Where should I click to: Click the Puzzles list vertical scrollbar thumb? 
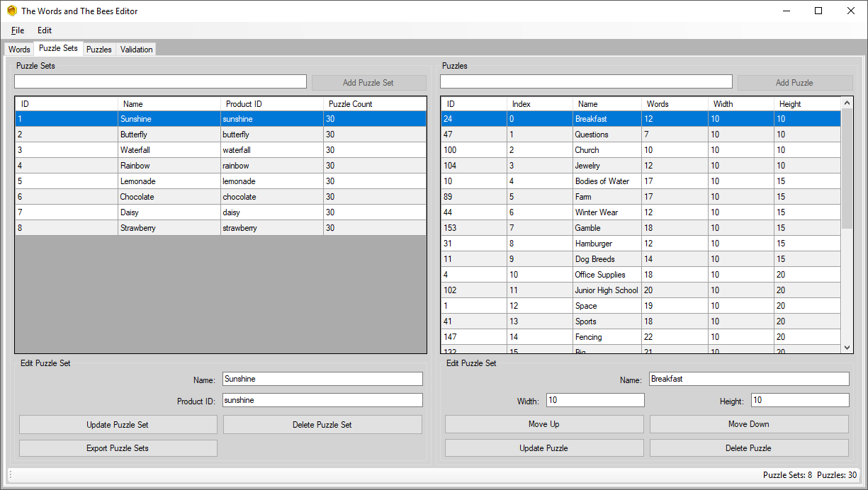[847, 169]
